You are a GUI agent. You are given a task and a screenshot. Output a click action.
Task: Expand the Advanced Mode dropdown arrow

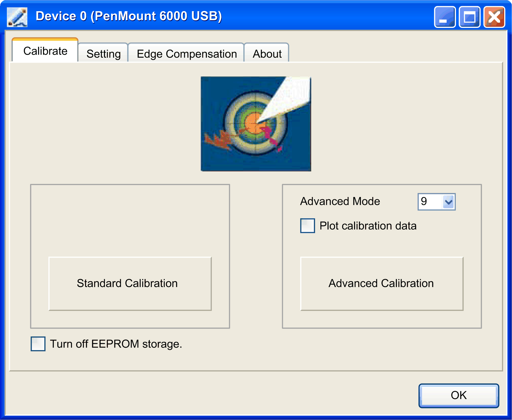[x=448, y=202]
